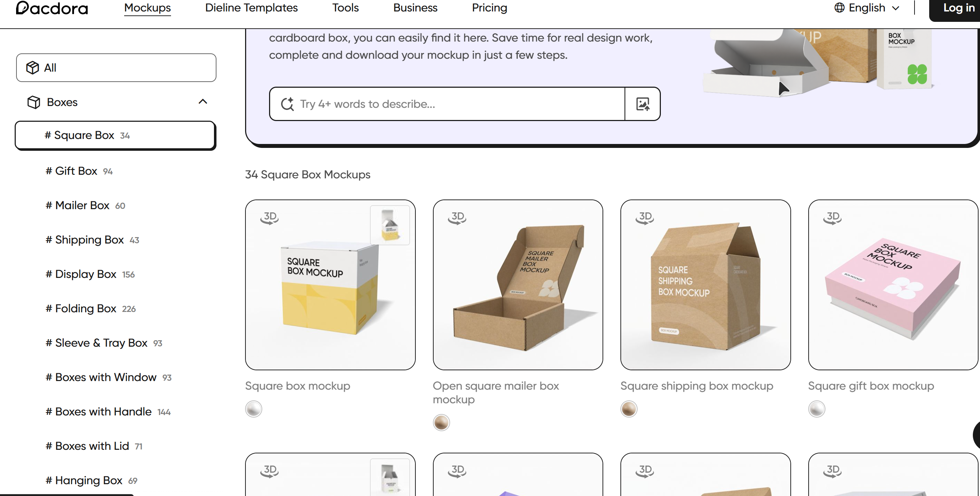
Task: Click the mockup description search field
Action: pos(447,104)
